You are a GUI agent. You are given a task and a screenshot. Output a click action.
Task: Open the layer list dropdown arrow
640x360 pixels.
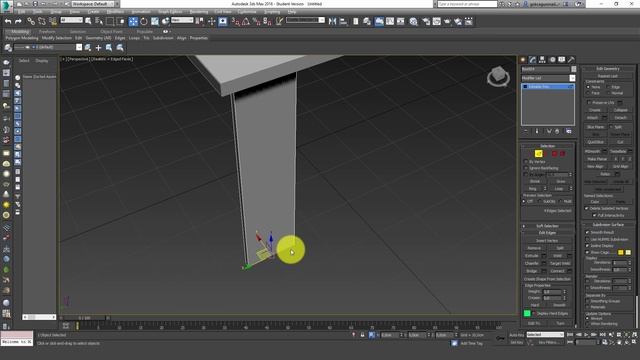pyautogui.click(x=79, y=47)
